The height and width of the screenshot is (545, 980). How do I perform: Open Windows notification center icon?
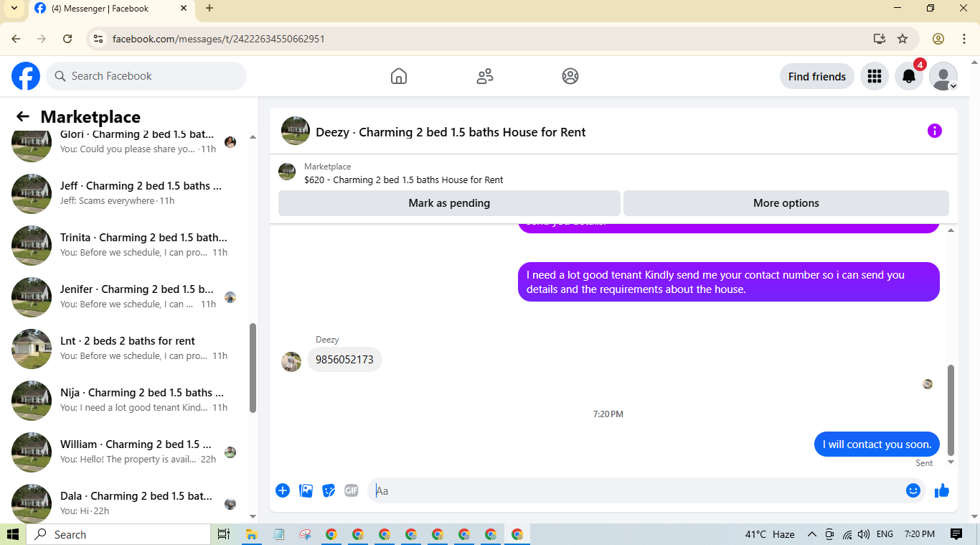(x=956, y=534)
